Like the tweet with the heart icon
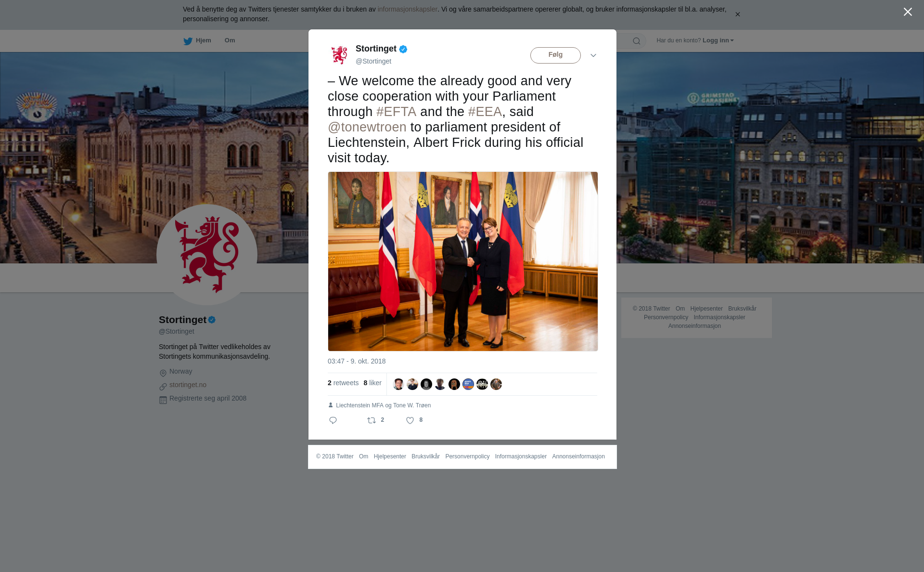Screen dimensions: 924x572 [410, 420]
